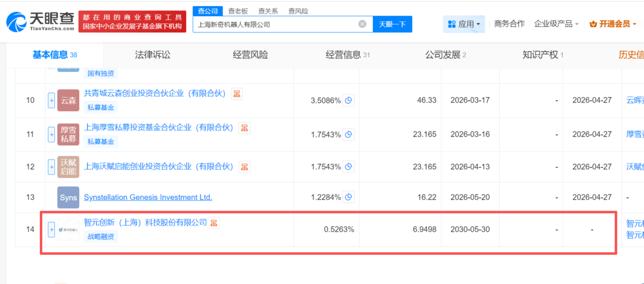644x284 pixels.
Task: Select the 2026-05-20 date cell
Action: pos(470,197)
